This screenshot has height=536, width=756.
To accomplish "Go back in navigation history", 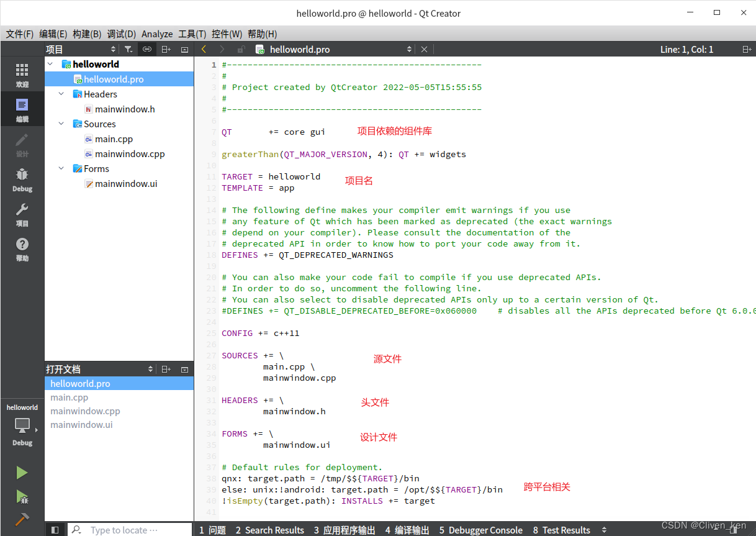I will (204, 49).
